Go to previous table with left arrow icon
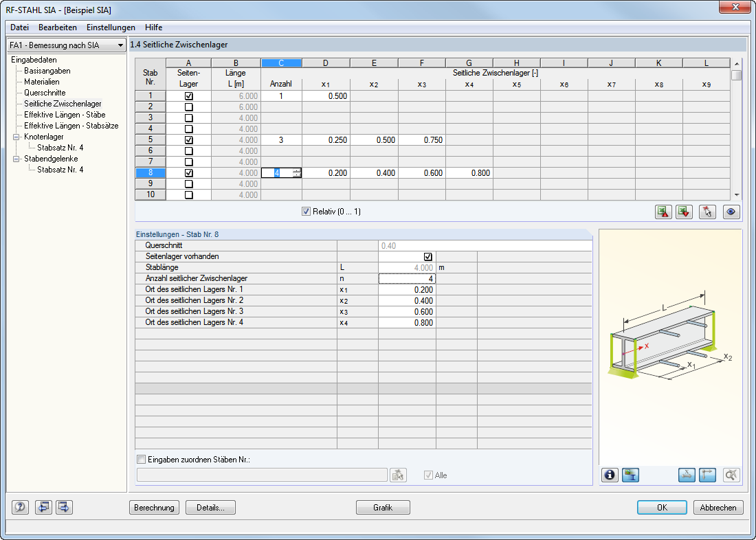 pos(43,507)
